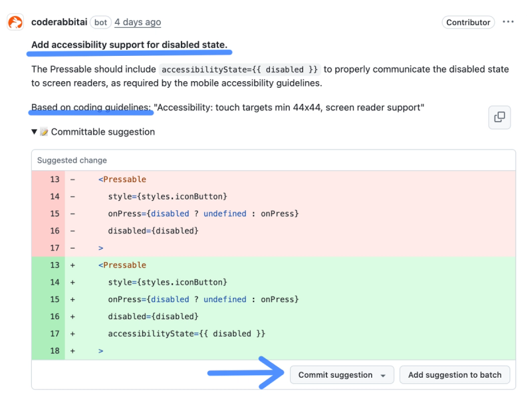Select deleted line number 13
The height and width of the screenshot is (399, 532).
(54, 179)
